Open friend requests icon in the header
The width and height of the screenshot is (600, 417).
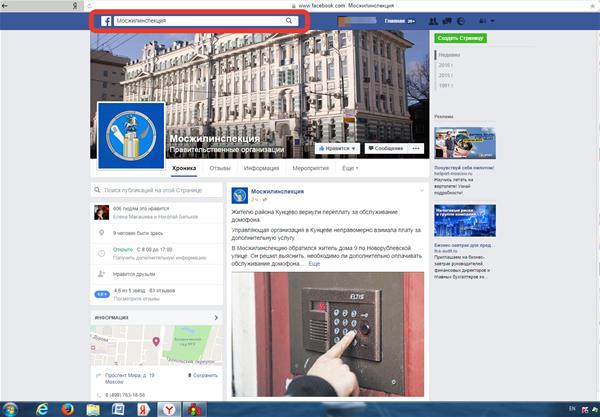[x=433, y=21]
